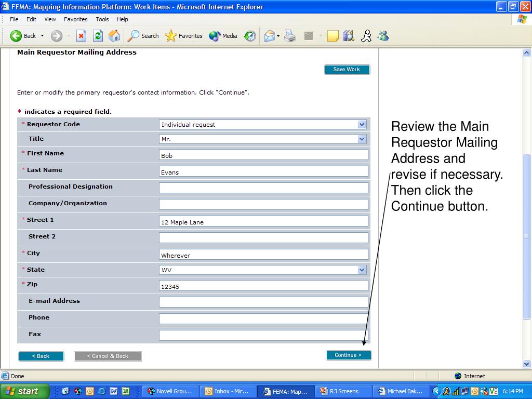Click the running figure toolbar icon
The height and width of the screenshot is (399, 532).
(366, 36)
